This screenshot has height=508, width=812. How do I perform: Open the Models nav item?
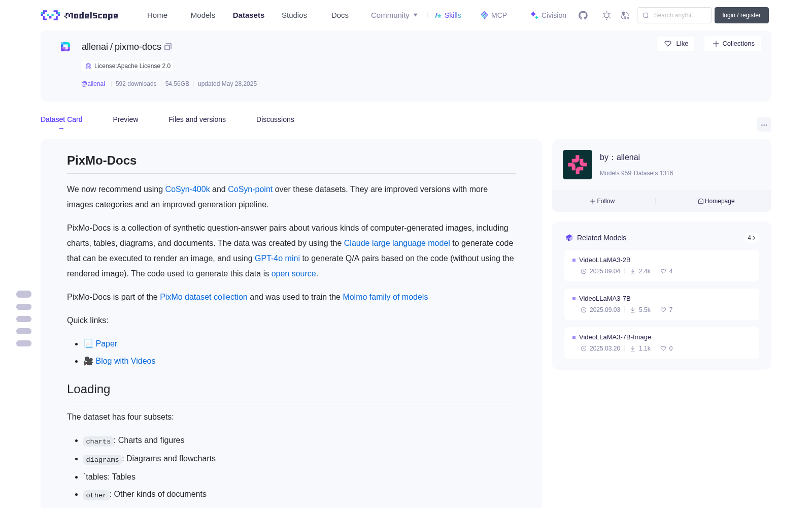click(x=203, y=15)
